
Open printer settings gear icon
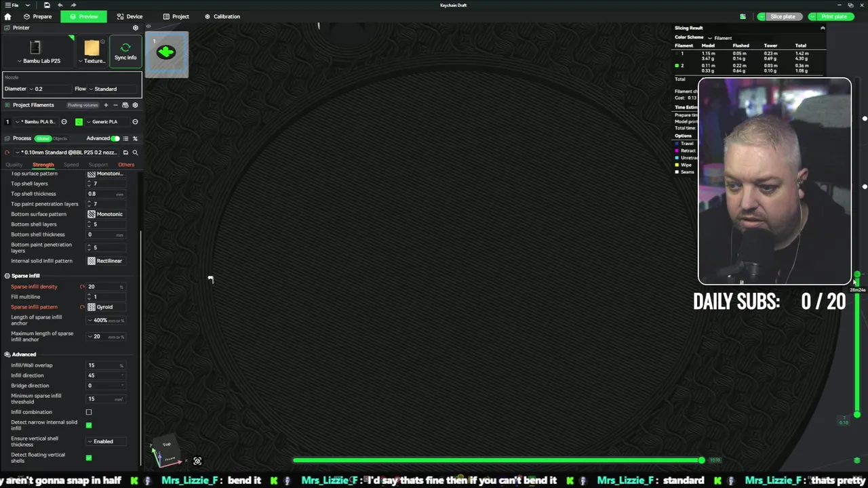pyautogui.click(x=135, y=28)
